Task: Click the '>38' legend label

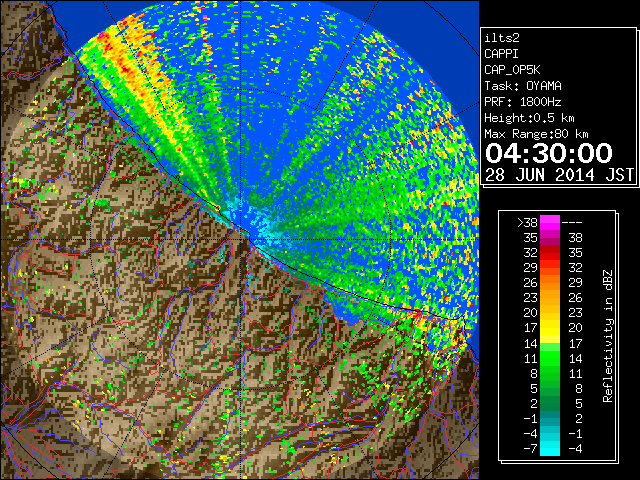Action: point(527,222)
